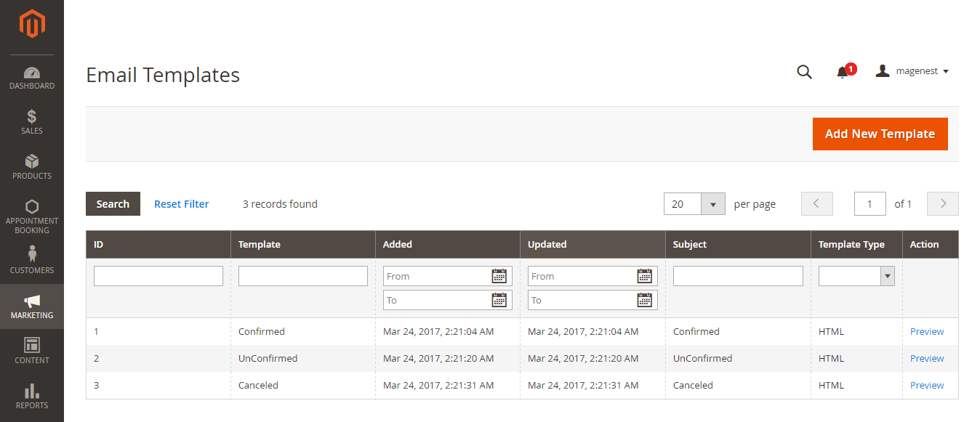Open calendar picker for Added To date
Viewport: 980px width, 422px height.
click(499, 300)
